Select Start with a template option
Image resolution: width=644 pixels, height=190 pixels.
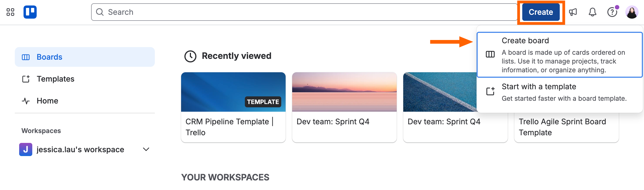[560, 92]
